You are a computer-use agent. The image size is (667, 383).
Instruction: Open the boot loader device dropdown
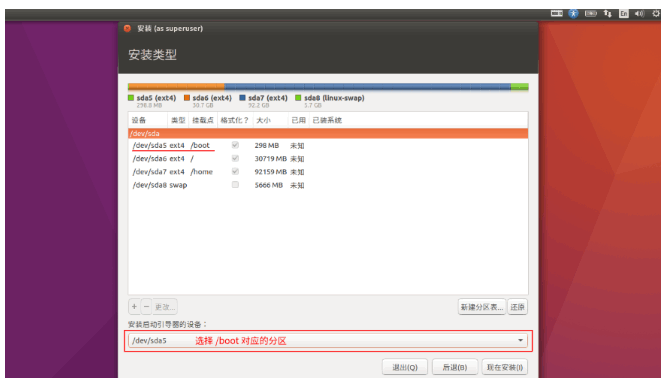pyautogui.click(x=328, y=340)
